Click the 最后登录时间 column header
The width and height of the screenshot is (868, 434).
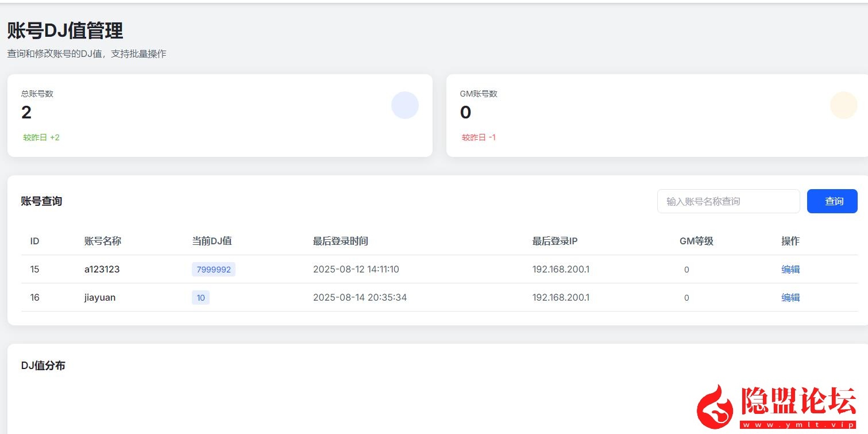click(x=340, y=241)
